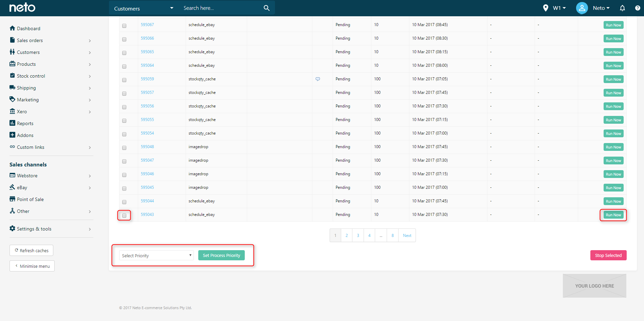This screenshot has width=644, height=321.
Task: Go to page 2
Action: 347,235
